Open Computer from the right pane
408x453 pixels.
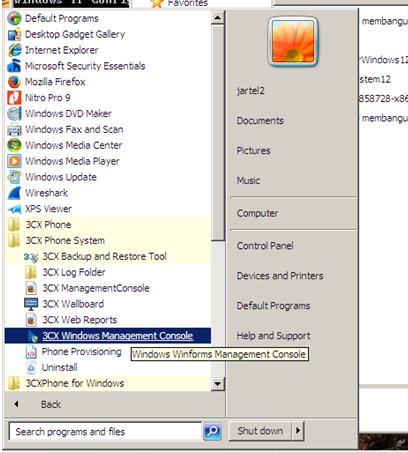257,213
